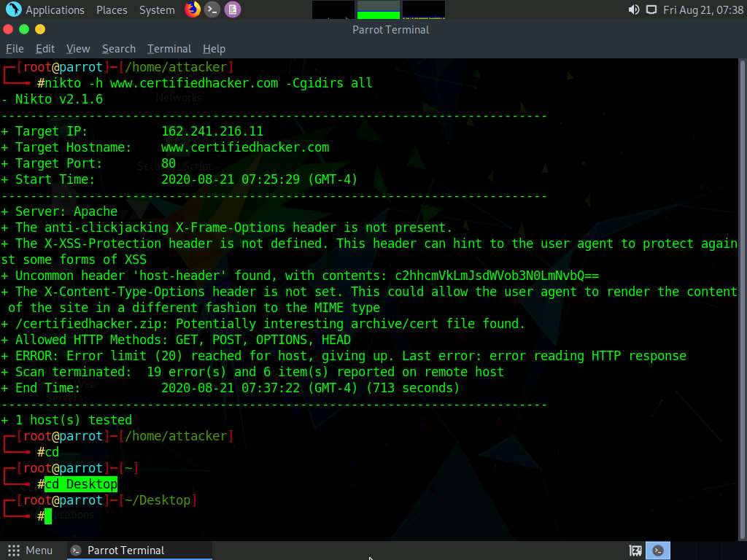Viewport: 747px width, 560px height.
Task: Click the '1 host(s) tested' line
Action: click(x=66, y=420)
